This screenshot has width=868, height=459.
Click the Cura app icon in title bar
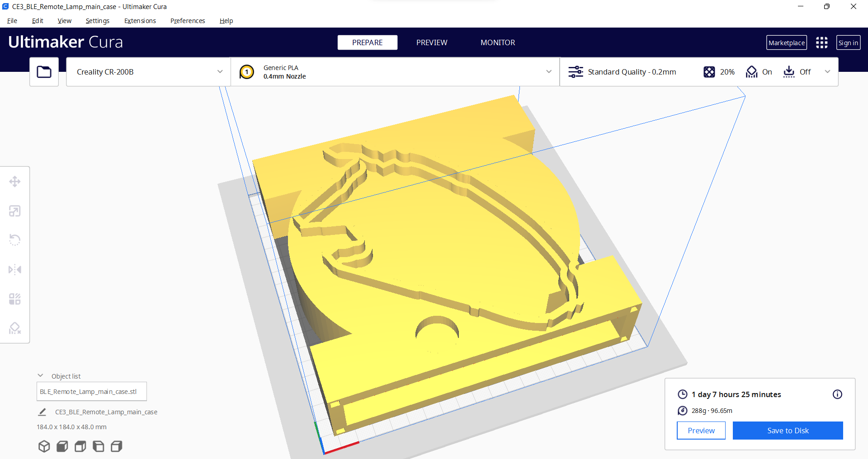click(x=5, y=6)
